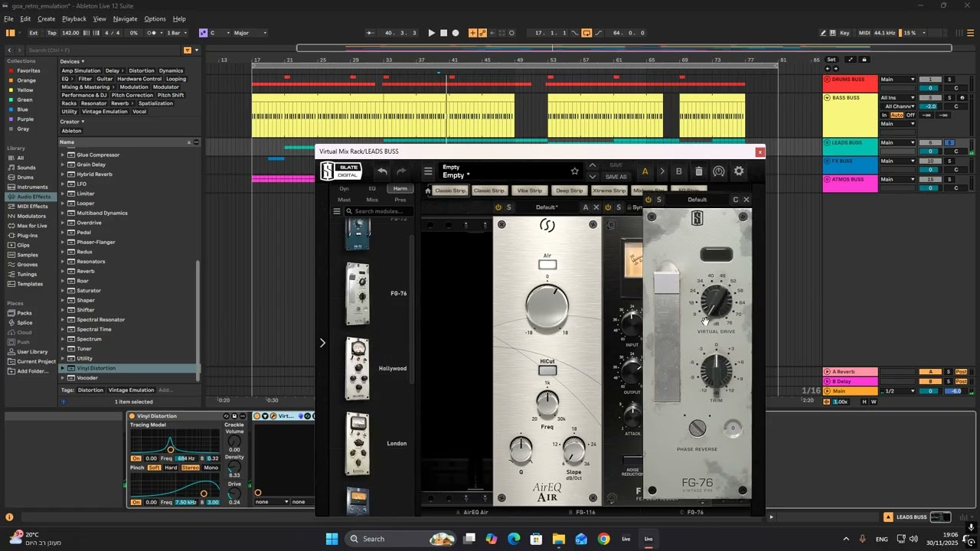Click the Hollywood module thumbnail in the list

click(358, 369)
